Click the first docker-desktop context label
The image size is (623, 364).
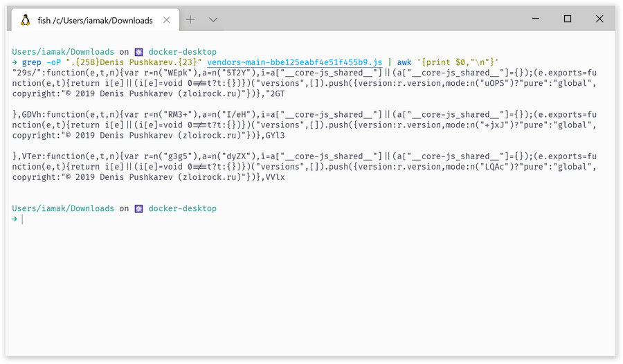(x=182, y=52)
